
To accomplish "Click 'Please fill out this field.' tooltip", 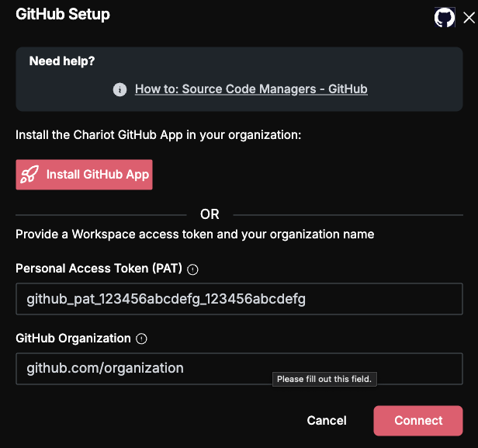I will [324, 379].
